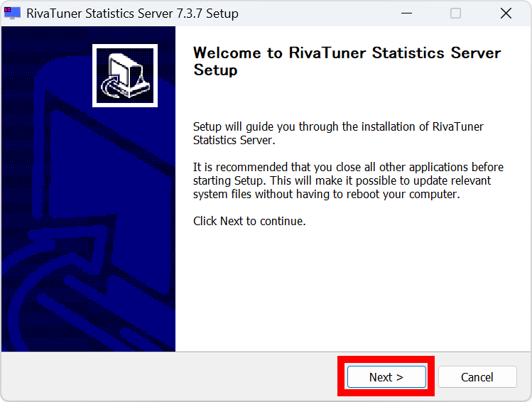Click the disabled maximize button
The width and height of the screenshot is (532, 402).
(x=455, y=13)
